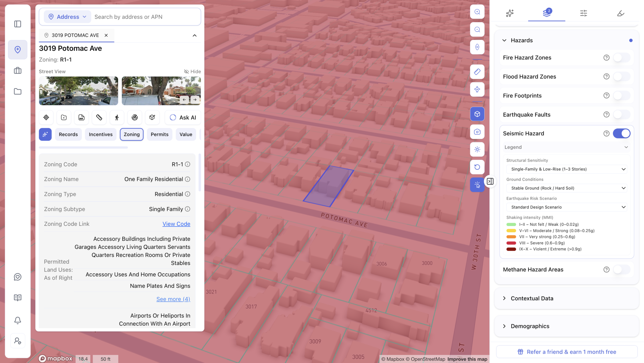Click the walking person icon
The image size is (644, 363).
[117, 117]
